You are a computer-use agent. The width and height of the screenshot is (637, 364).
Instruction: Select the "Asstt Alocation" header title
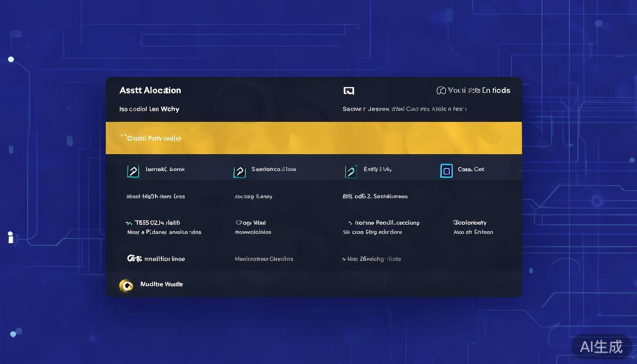[150, 91]
